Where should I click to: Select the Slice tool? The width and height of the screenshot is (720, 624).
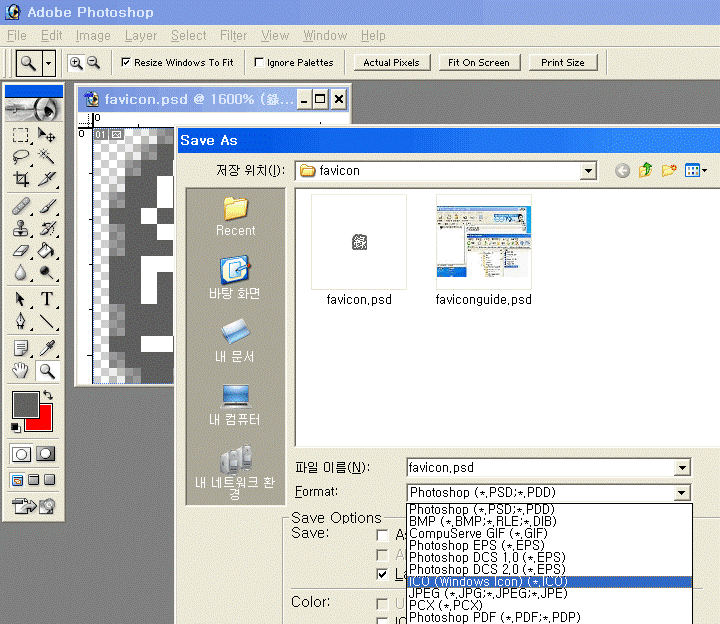[x=46, y=179]
